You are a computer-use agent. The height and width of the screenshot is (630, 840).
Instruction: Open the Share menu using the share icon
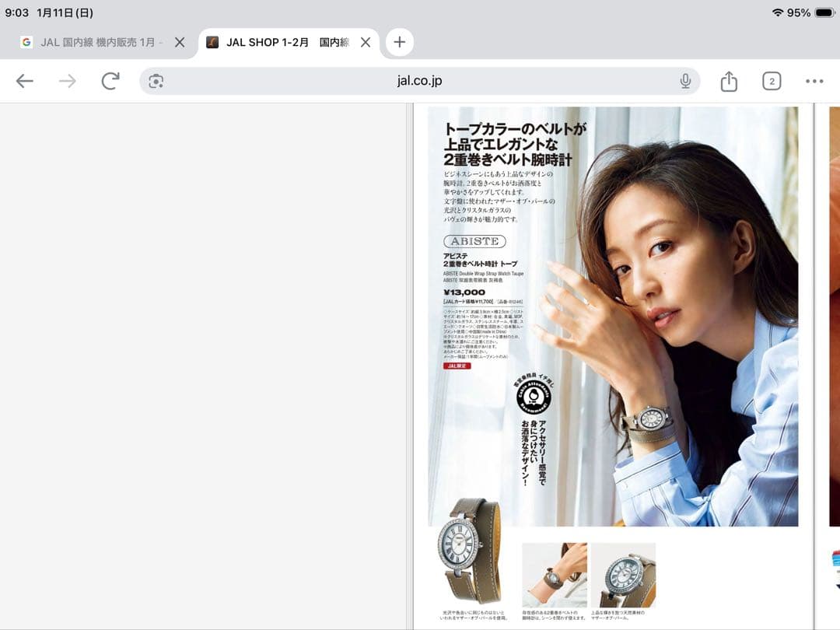coord(728,80)
